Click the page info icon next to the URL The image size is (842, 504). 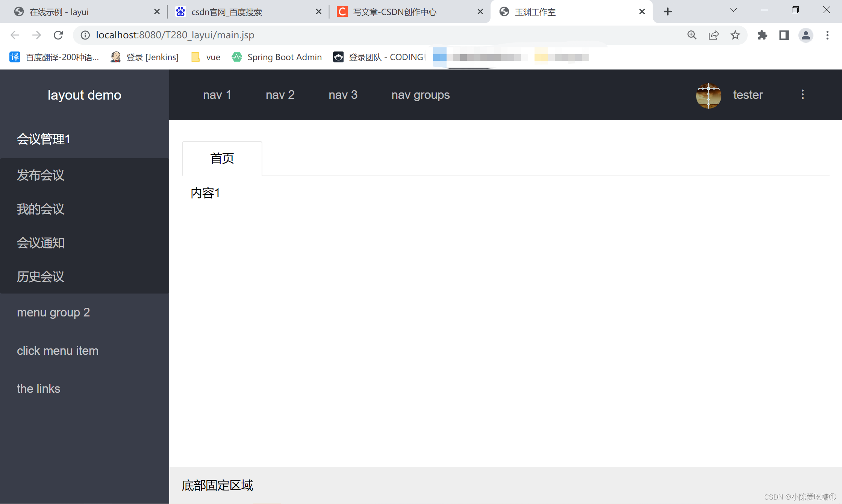pyautogui.click(x=85, y=35)
